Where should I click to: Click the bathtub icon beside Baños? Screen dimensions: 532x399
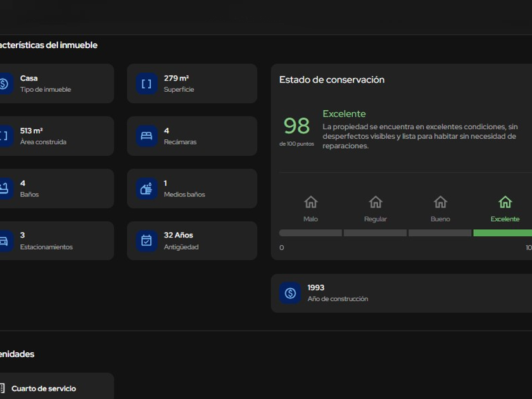point(4,189)
